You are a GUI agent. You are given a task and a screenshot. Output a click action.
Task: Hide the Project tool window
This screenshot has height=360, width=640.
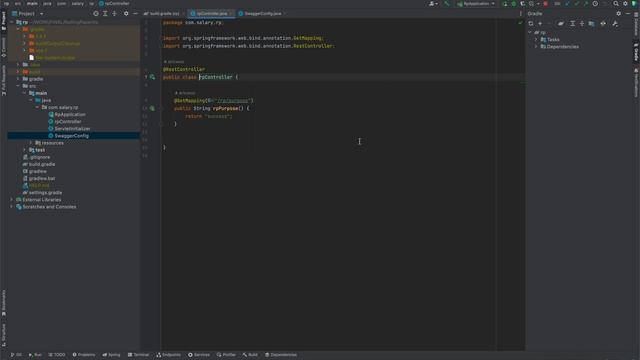pyautogui.click(x=135, y=13)
